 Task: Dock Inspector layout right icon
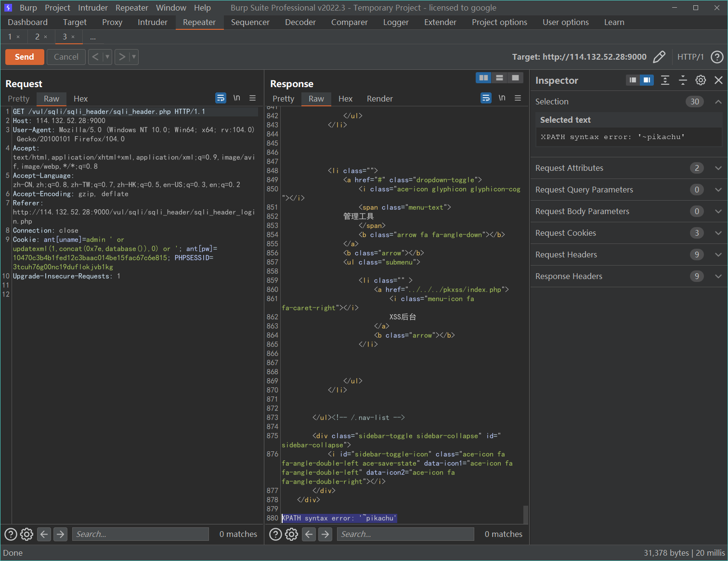tap(647, 80)
